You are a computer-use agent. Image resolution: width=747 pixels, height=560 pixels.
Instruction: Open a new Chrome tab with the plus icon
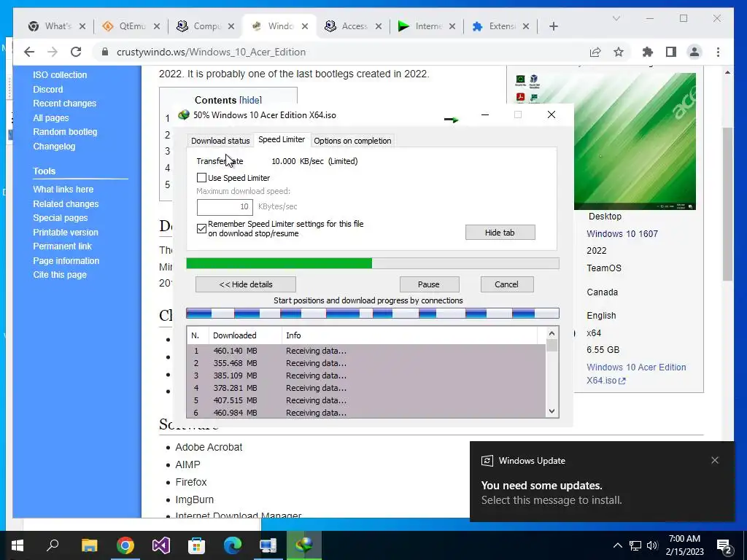click(553, 26)
